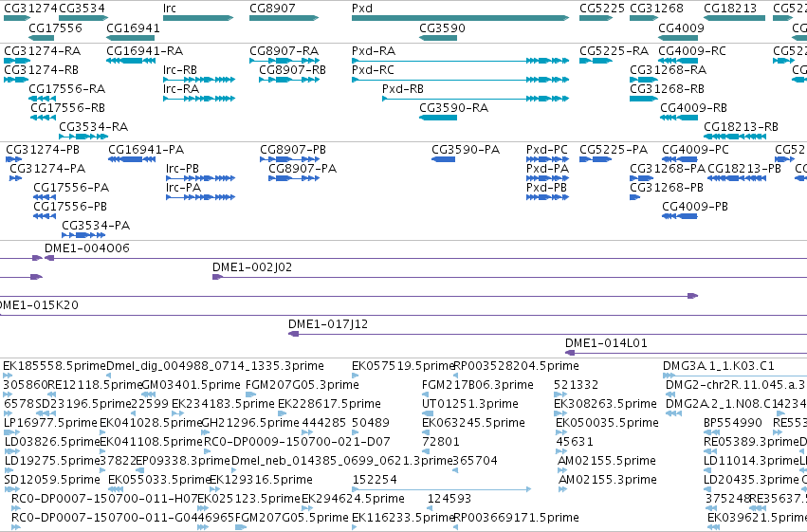The height and width of the screenshot is (532, 807).
Task: Select transcript CG31268-RB
Action: (644, 99)
